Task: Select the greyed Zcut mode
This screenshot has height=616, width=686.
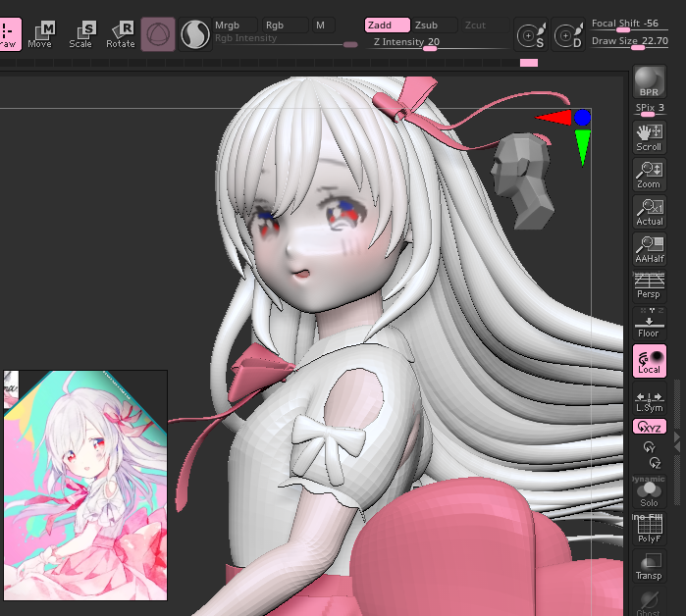Action: pos(485,25)
